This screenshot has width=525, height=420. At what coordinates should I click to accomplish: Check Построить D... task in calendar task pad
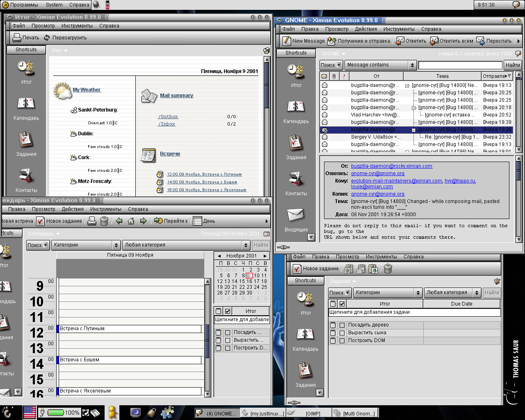[228, 348]
